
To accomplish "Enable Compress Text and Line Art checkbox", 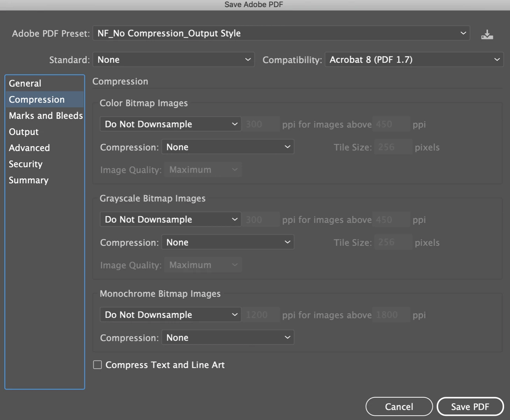I will [98, 365].
